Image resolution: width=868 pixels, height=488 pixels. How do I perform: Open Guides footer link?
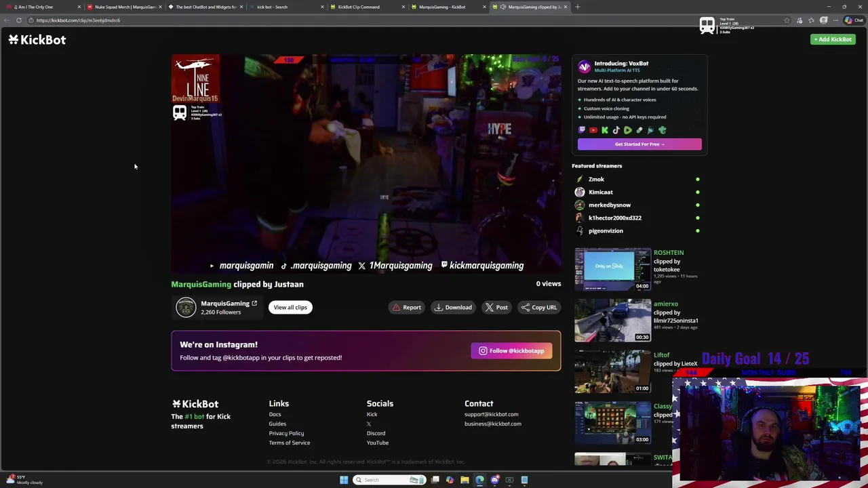pos(277,424)
